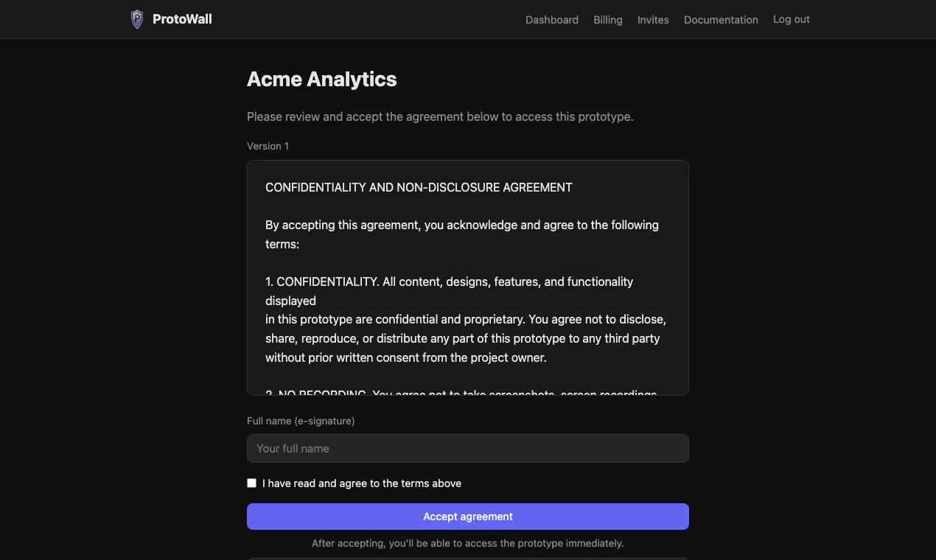Viewport: 936px width, 560px height.
Task: Go to the Billing section
Action: coord(607,20)
